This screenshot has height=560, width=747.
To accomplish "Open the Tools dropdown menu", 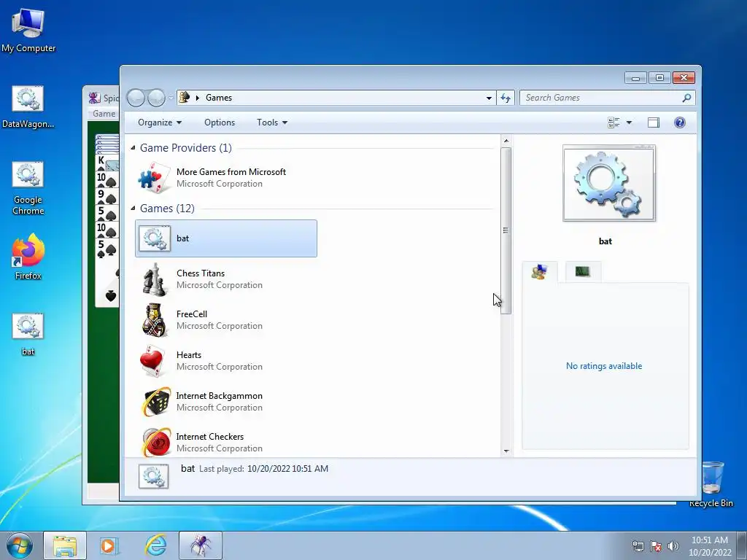I will pyautogui.click(x=272, y=122).
